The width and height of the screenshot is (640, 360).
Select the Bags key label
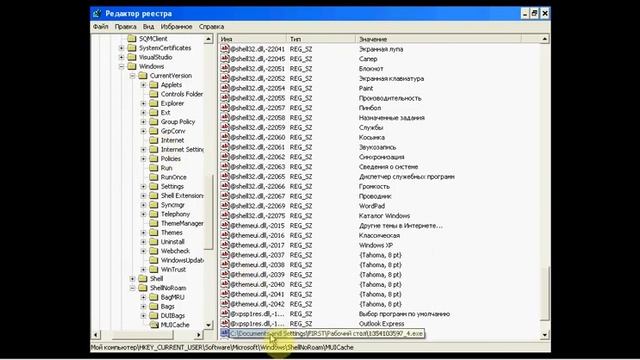pyautogui.click(x=167, y=306)
